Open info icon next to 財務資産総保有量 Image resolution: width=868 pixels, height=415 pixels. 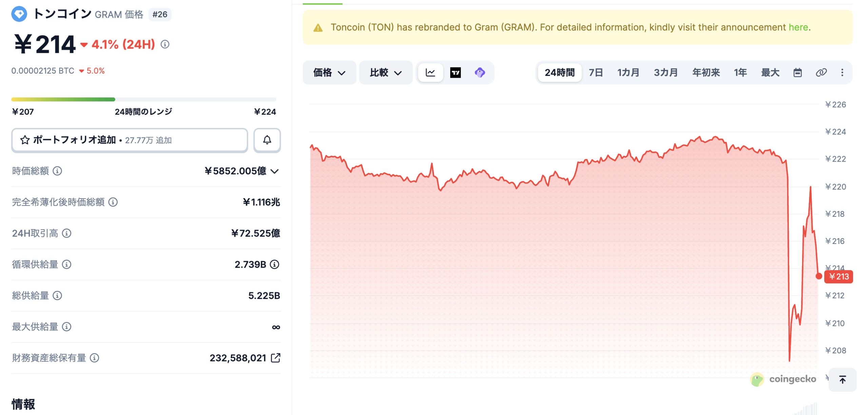pyautogui.click(x=95, y=358)
